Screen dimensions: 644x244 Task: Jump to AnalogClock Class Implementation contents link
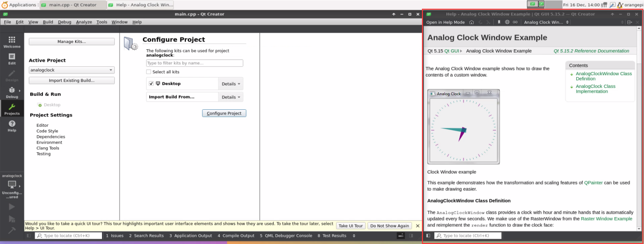[x=596, y=89]
